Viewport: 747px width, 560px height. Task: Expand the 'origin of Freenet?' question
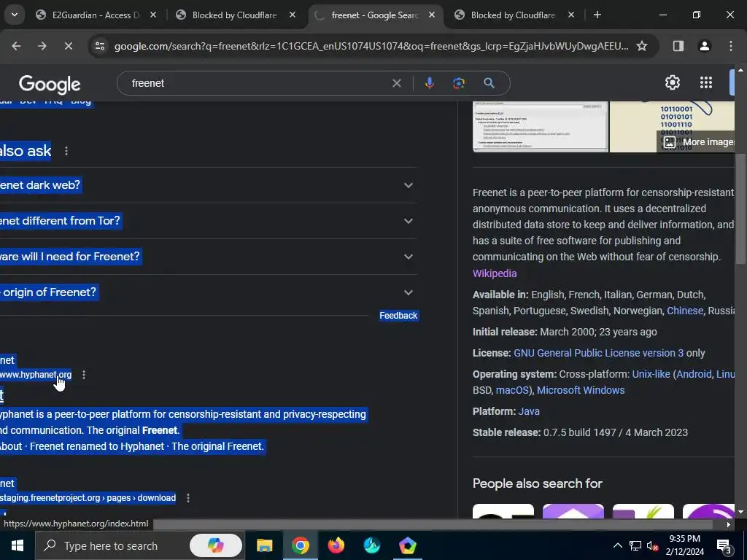point(208,292)
